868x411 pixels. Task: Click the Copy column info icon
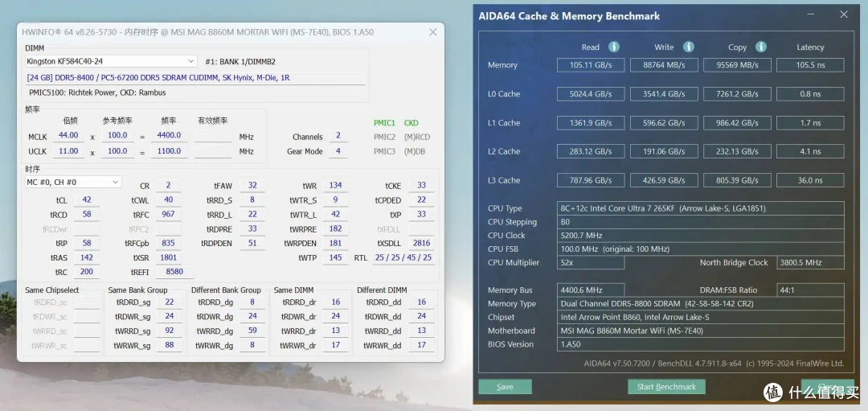(x=761, y=47)
